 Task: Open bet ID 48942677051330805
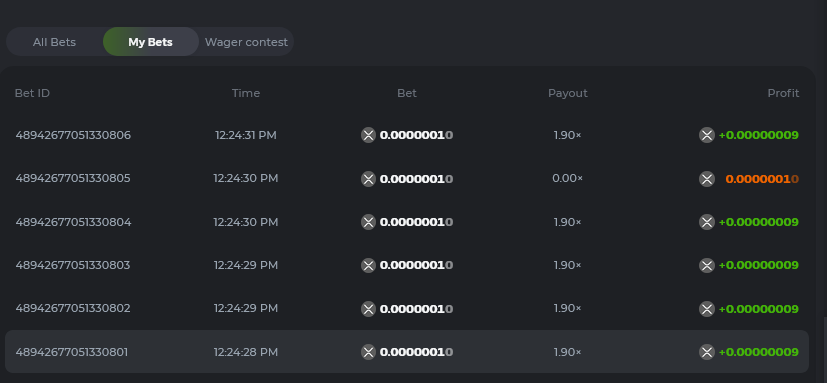73,178
